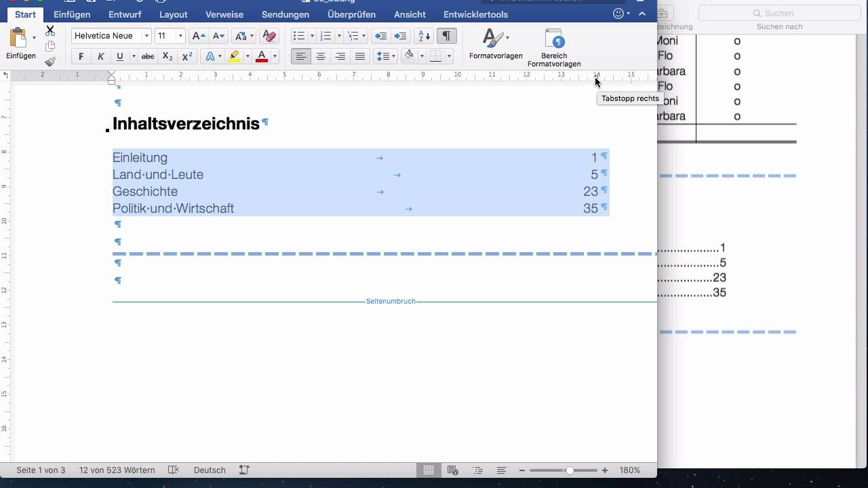Collapse the ribbon with the chevron

pos(642,14)
